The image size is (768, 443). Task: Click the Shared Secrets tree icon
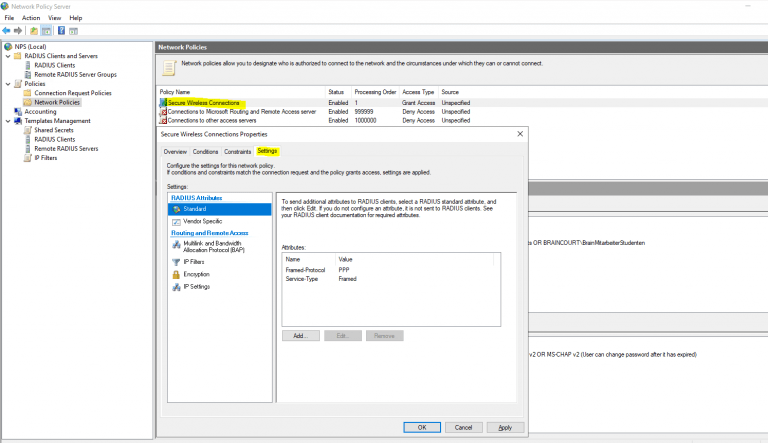[28, 130]
